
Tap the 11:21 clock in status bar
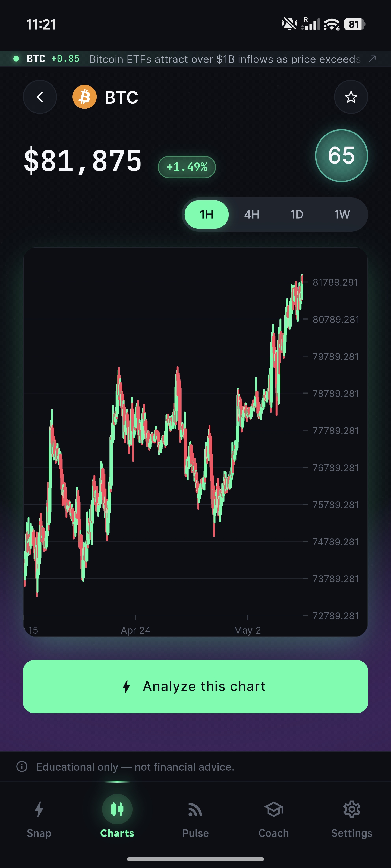[41, 25]
